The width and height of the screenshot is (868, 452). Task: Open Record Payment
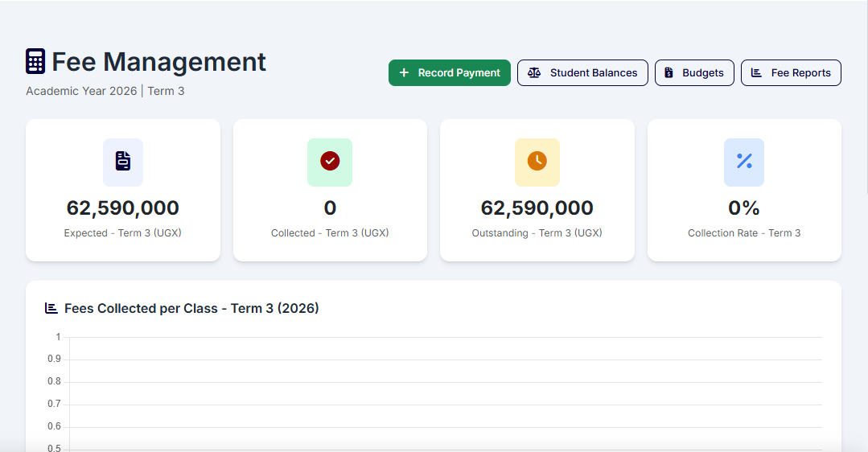click(450, 73)
